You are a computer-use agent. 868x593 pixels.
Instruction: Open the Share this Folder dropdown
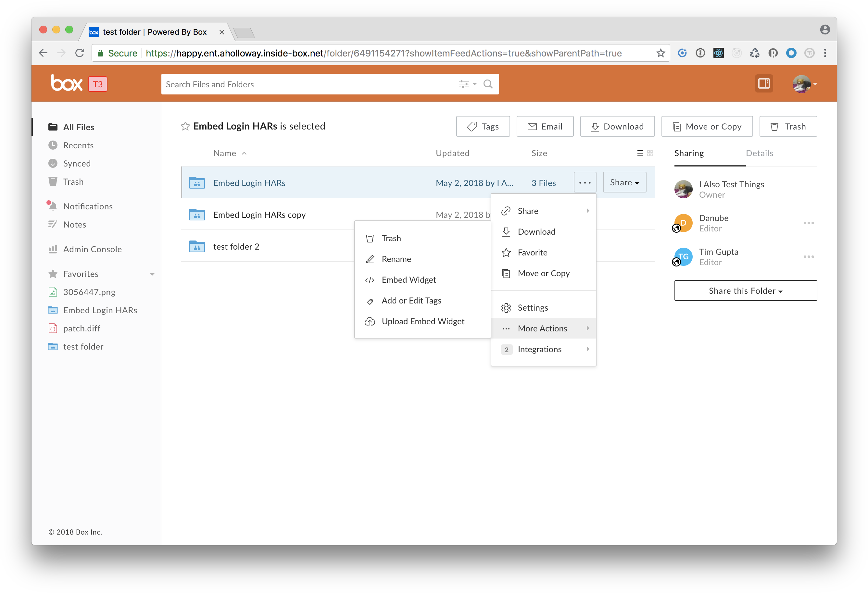point(745,290)
